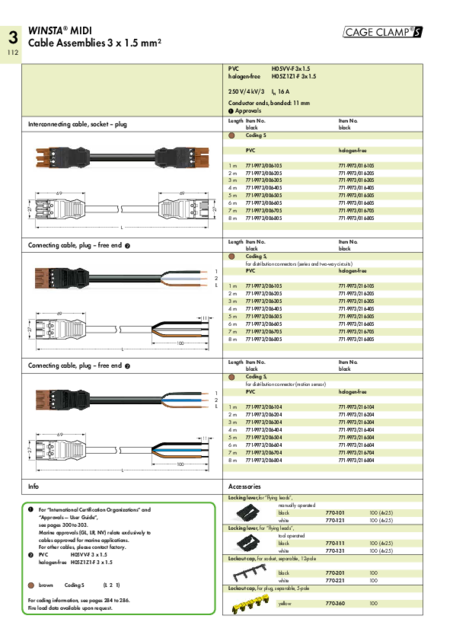Click footnote marker 1 in the Info box
Screen dimensions: 453x641
(31, 509)
